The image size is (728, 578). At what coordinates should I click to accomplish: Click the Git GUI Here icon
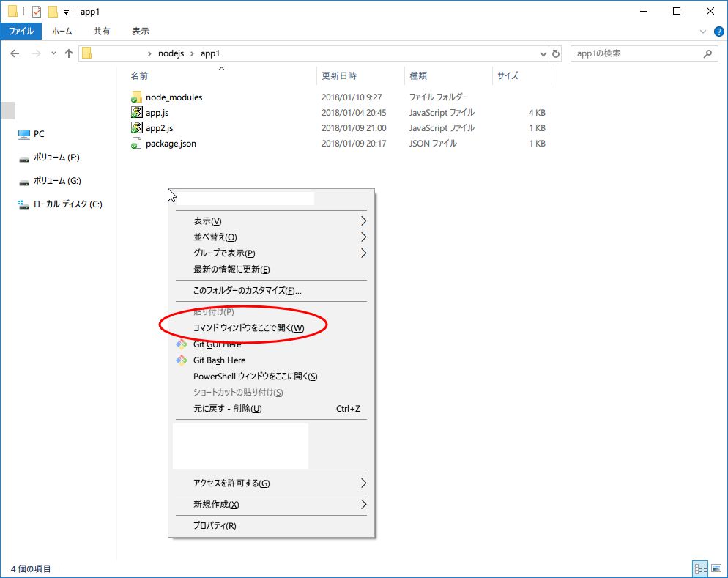point(181,344)
